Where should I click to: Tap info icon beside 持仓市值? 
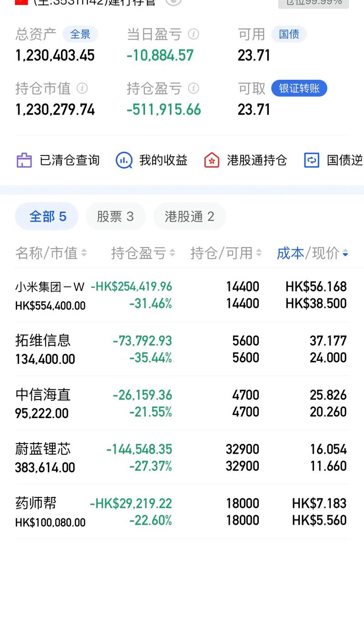[82, 88]
